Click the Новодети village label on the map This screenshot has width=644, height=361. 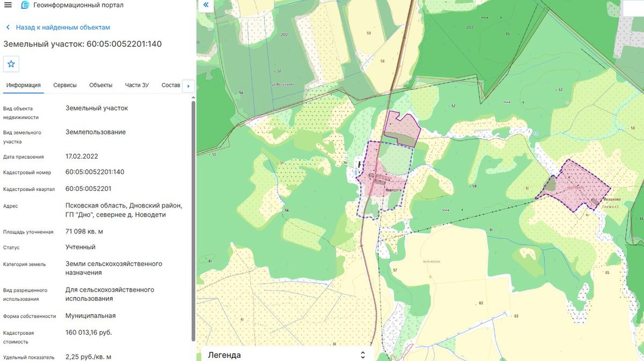tap(393, 190)
